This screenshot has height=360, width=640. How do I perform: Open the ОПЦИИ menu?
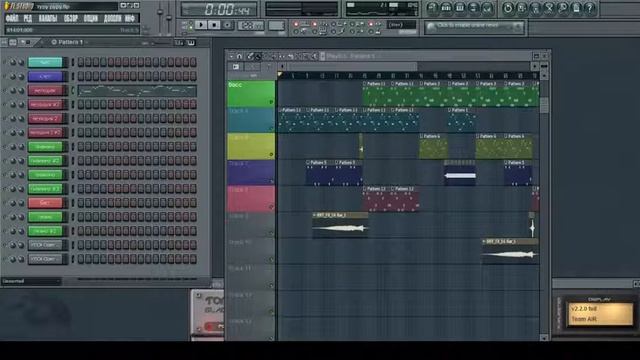click(91, 18)
